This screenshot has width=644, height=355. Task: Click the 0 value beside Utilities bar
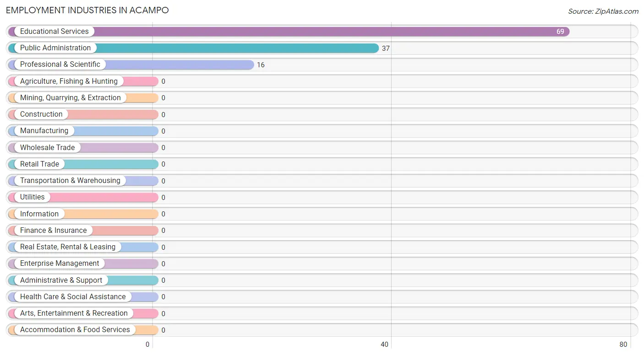(x=163, y=198)
